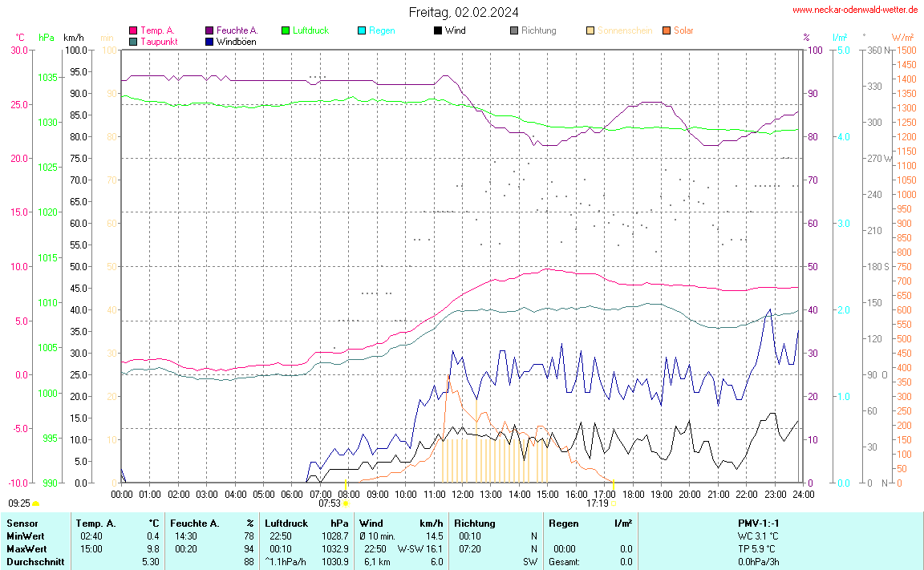The width and height of the screenshot is (924, 570).
Task: Click the gray Richtung legend swatch
Action: [x=514, y=30]
